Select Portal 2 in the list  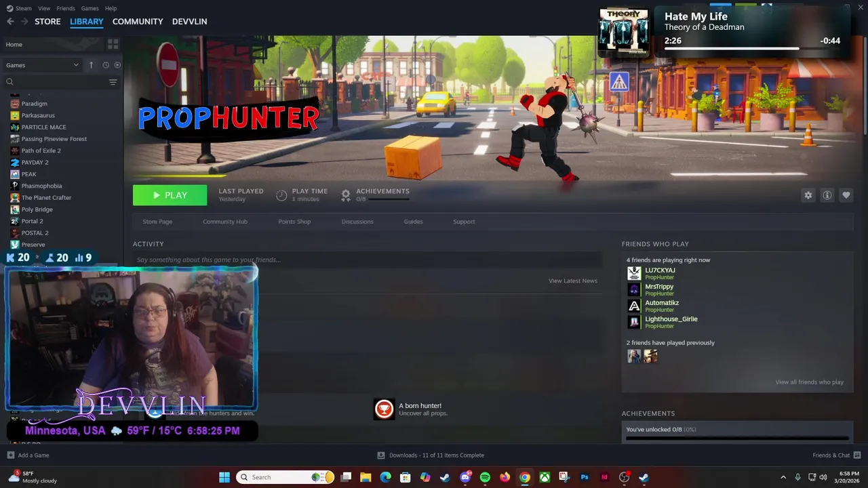pyautogui.click(x=33, y=221)
